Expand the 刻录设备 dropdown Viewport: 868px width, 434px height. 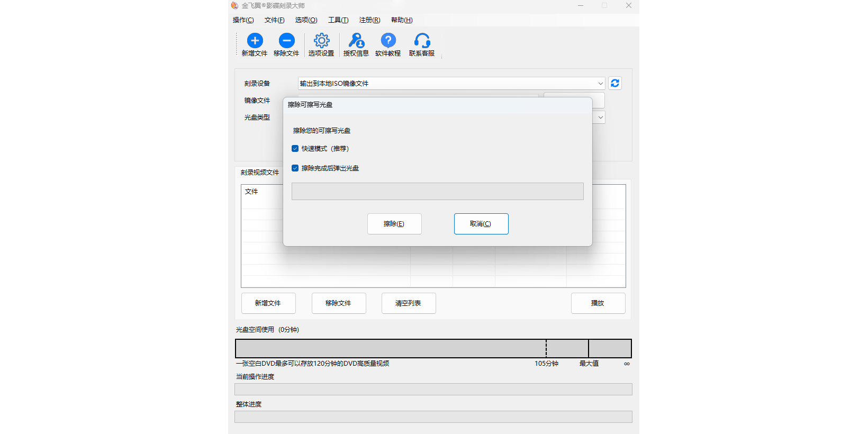tap(600, 84)
